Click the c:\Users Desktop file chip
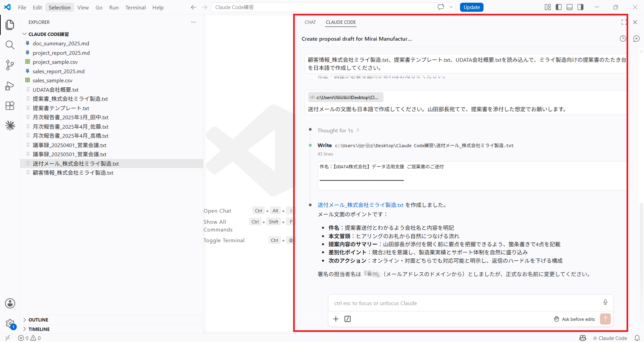 coord(346,97)
